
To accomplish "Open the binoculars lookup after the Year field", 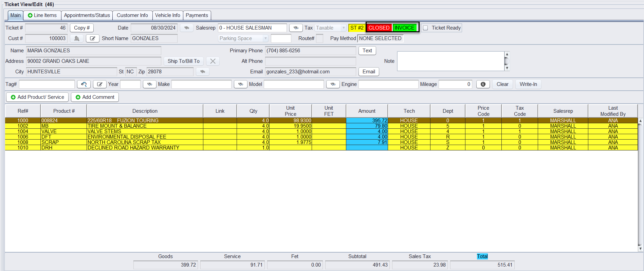I will (149, 84).
